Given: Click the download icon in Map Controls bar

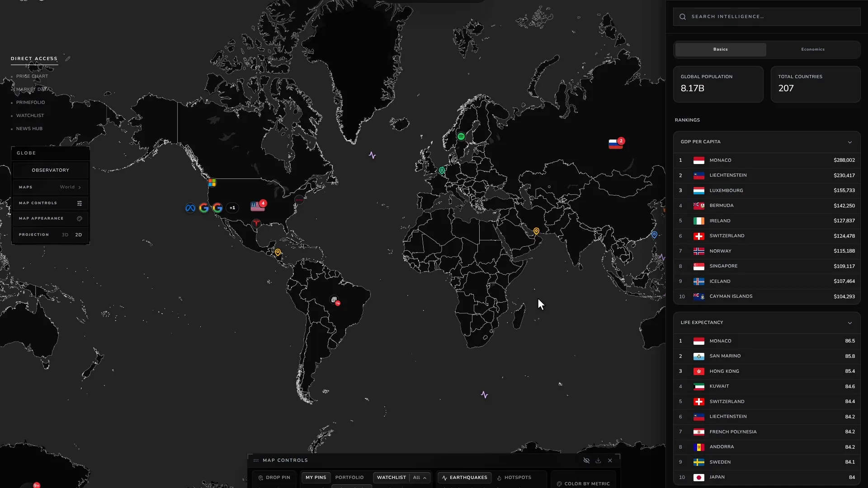Looking at the screenshot, I should 598,460.
